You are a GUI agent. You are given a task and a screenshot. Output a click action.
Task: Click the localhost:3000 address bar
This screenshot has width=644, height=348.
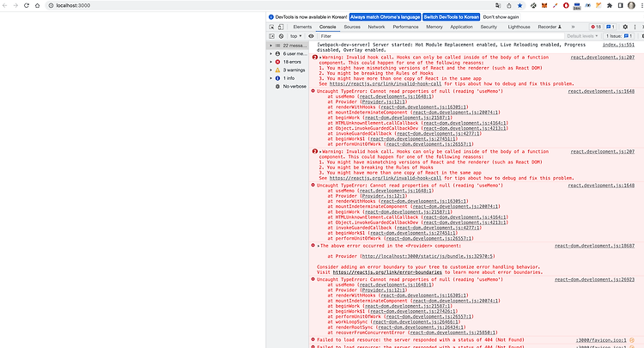(x=269, y=5)
